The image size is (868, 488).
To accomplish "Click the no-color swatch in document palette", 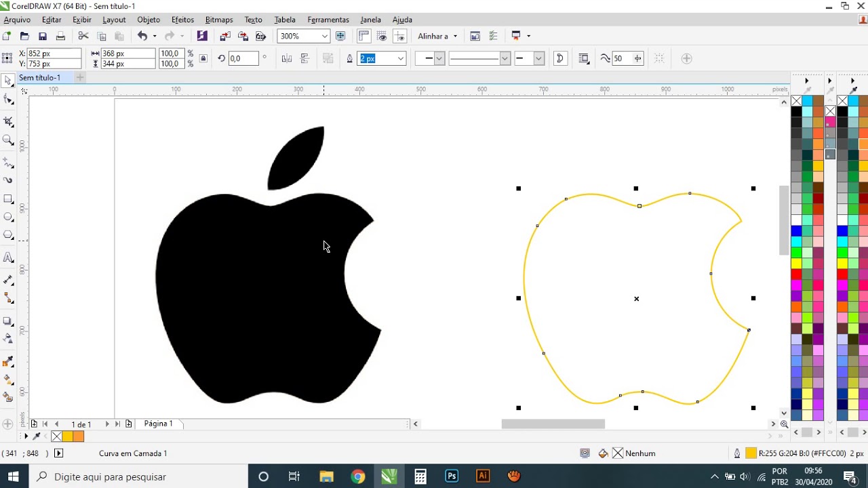I will pyautogui.click(x=57, y=436).
